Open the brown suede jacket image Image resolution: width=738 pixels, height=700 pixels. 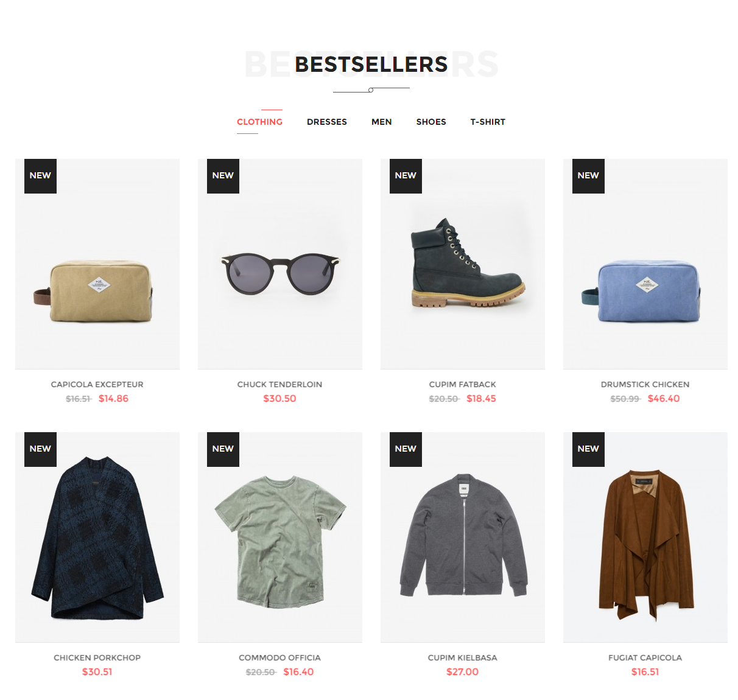coord(645,537)
